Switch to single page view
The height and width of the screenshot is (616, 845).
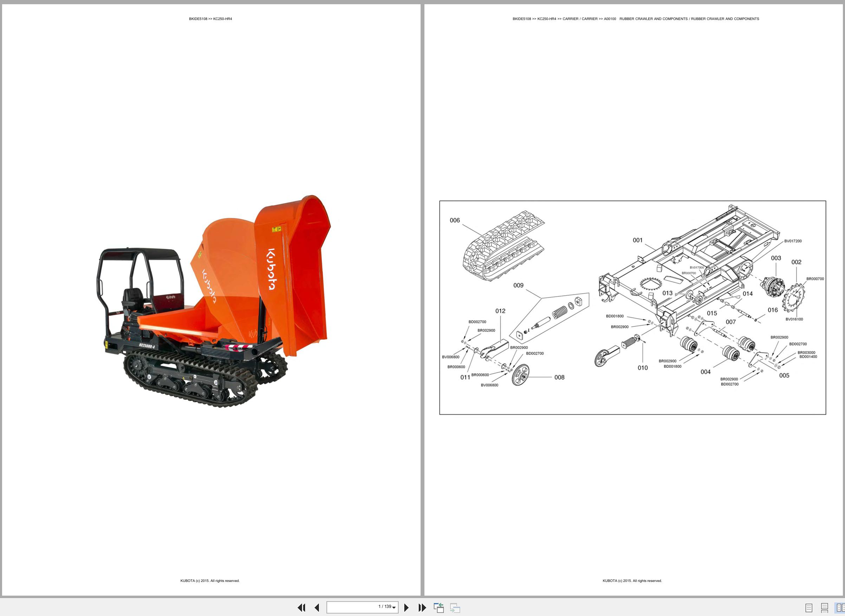point(809,608)
